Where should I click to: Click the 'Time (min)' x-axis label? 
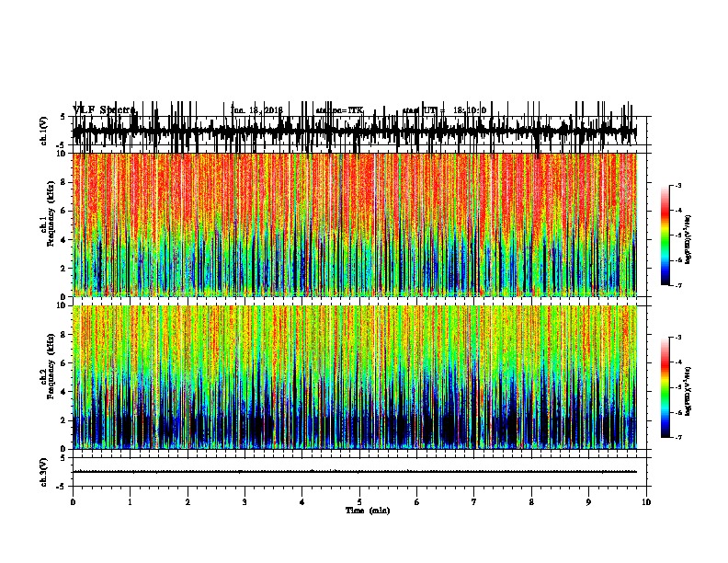tap(368, 511)
